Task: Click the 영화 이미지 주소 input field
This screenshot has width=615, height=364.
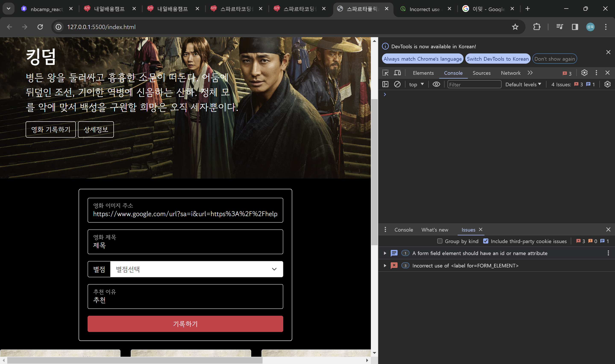Action: [185, 210]
